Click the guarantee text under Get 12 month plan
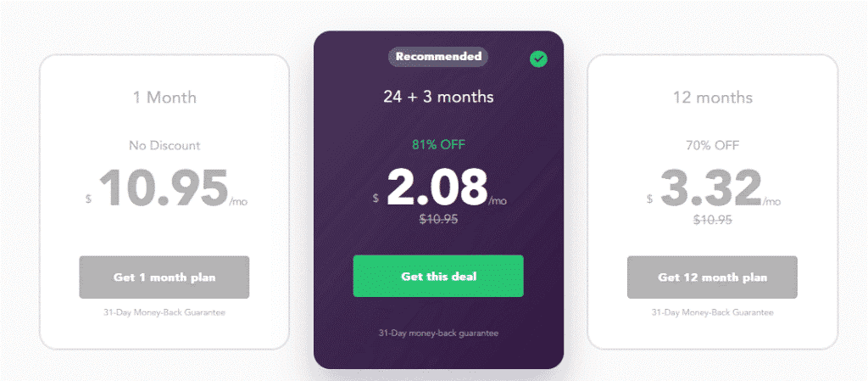Screen dimensions: 868x381 (x=712, y=312)
